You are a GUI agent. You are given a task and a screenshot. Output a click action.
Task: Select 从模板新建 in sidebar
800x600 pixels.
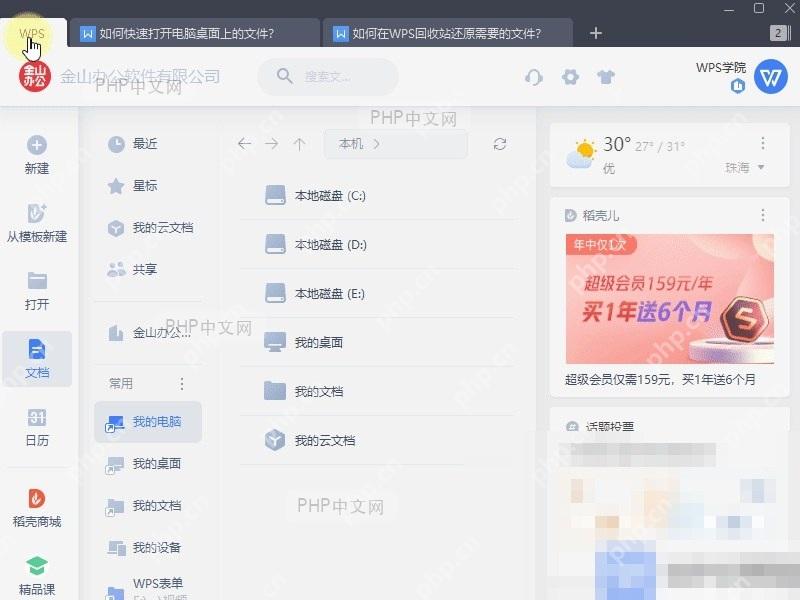point(37,223)
